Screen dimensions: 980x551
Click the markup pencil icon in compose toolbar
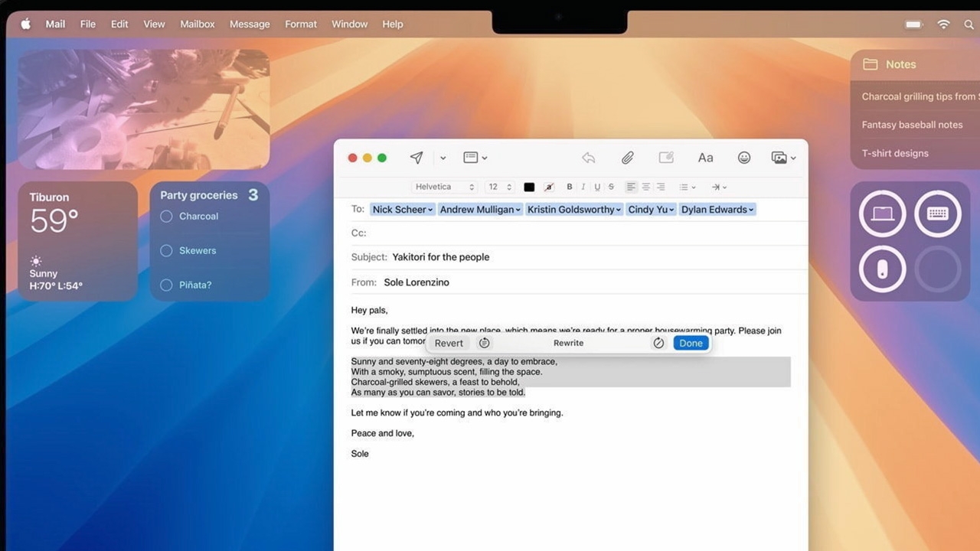click(x=666, y=158)
